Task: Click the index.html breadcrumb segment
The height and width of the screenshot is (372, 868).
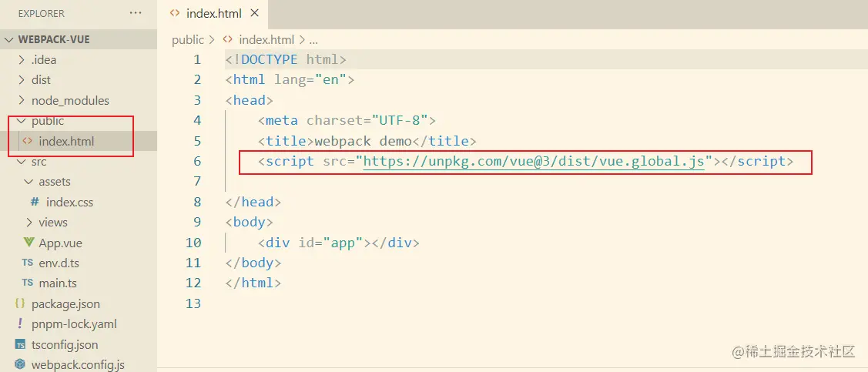Action: point(266,40)
